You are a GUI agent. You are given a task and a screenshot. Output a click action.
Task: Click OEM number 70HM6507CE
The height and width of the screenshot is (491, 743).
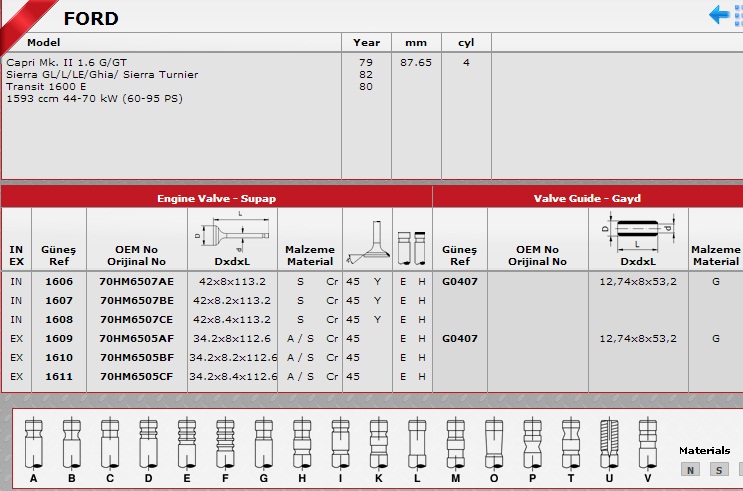point(136,319)
